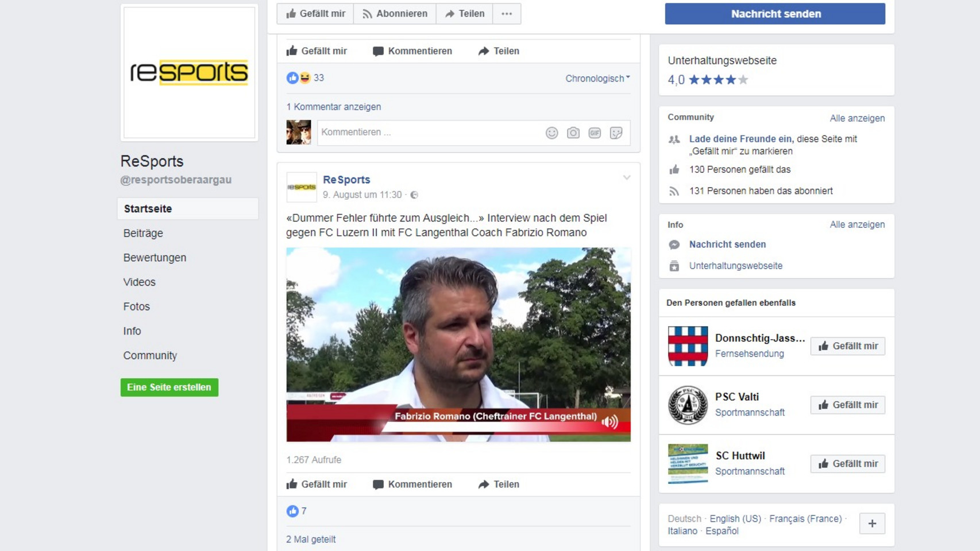Attach a photo via camera icon
The width and height of the screenshot is (980, 551).
[x=573, y=133]
